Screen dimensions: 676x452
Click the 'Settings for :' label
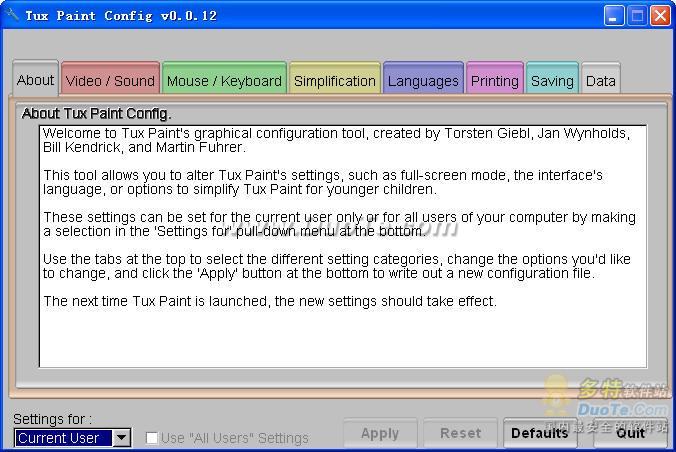click(52, 419)
